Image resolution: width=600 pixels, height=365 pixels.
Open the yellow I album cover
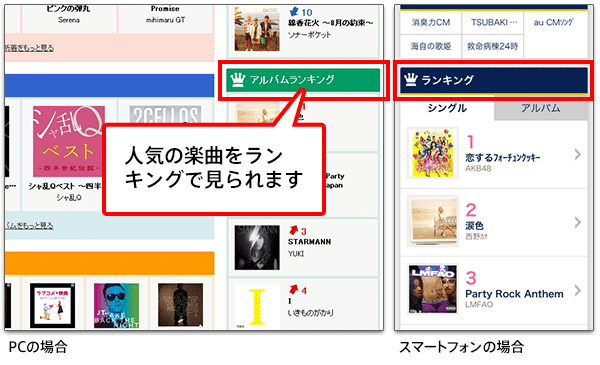click(x=257, y=307)
